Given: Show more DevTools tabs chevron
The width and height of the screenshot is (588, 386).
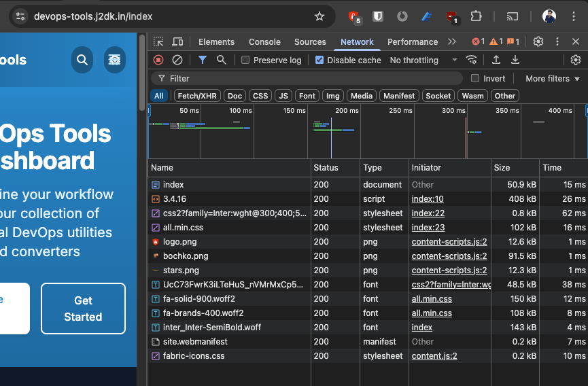Looking at the screenshot, I should point(452,41).
